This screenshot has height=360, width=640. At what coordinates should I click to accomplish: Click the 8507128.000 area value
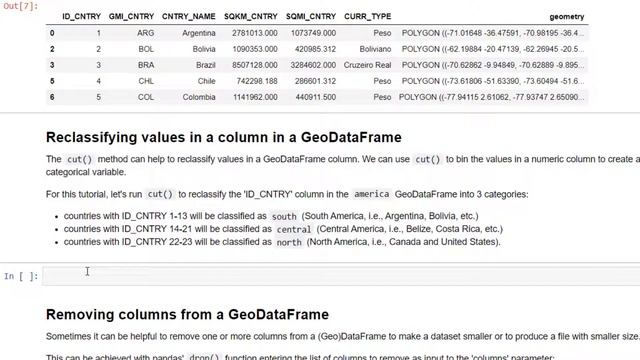pyautogui.click(x=255, y=65)
